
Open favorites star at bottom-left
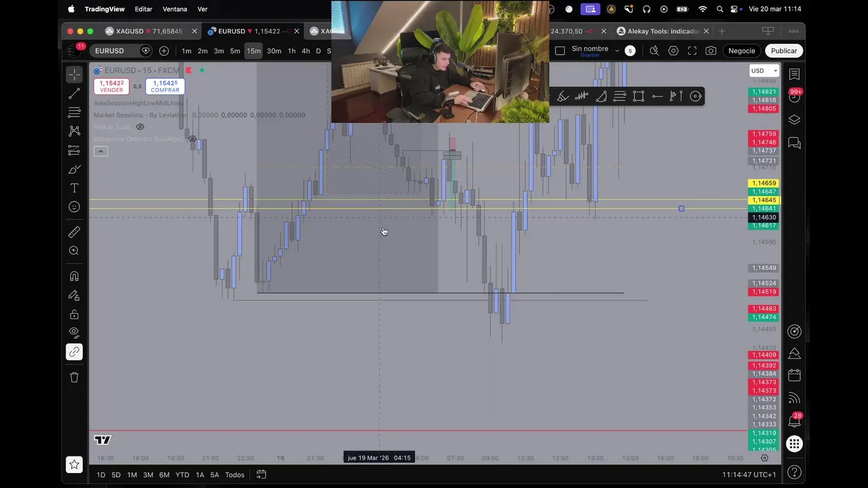(x=75, y=464)
